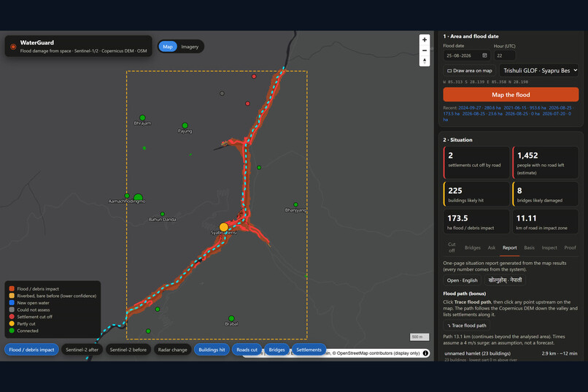
Task: Select the green Bharyyang settlement marker
Action: coord(296,204)
